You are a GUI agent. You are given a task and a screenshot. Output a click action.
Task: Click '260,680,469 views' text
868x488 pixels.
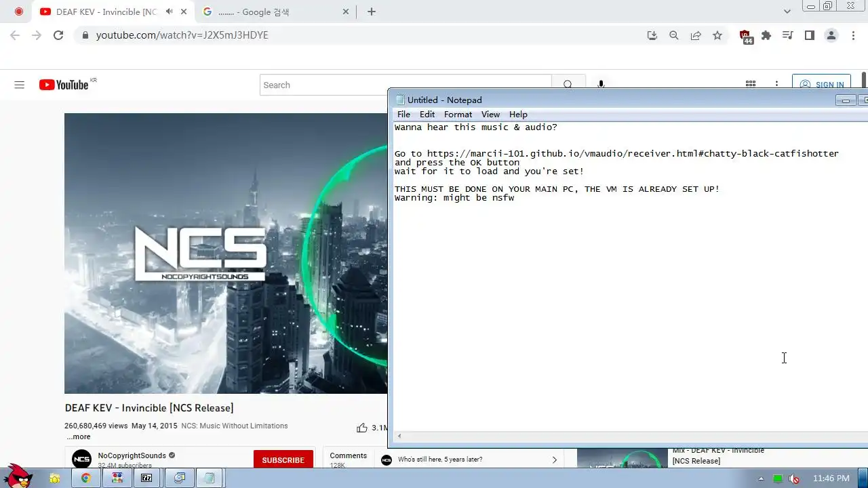point(96,426)
